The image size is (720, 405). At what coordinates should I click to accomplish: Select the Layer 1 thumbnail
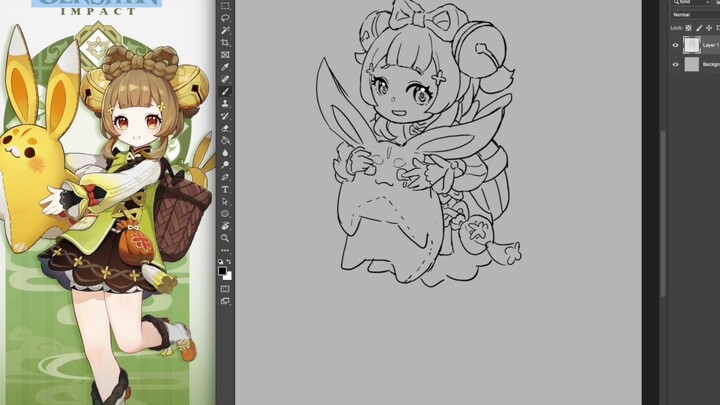(x=692, y=45)
